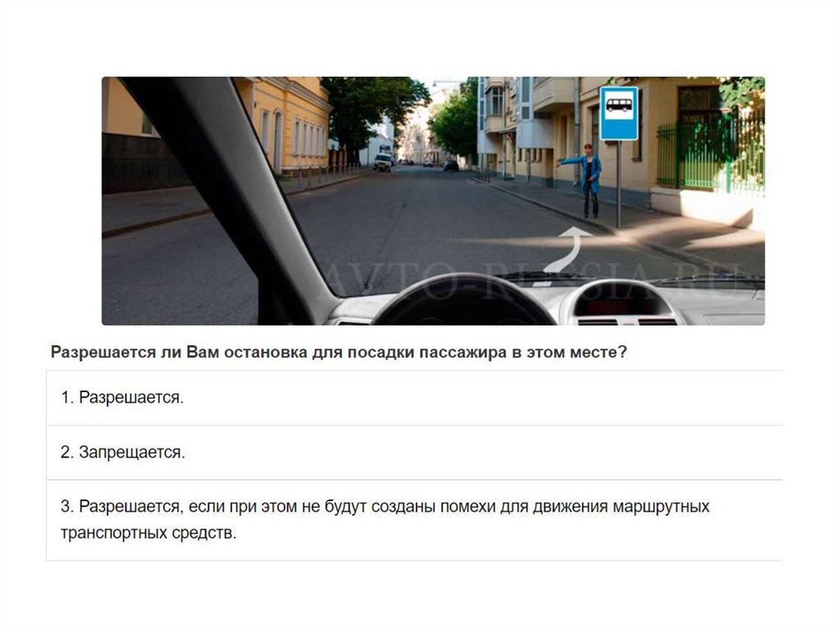Screen dimensions: 840x629
Task: Click the woman hailing in blue jacket
Action: pos(587,180)
